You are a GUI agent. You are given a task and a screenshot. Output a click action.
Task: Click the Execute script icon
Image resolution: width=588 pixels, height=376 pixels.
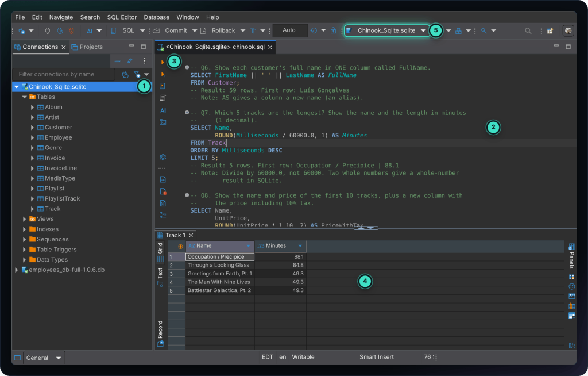163,86
